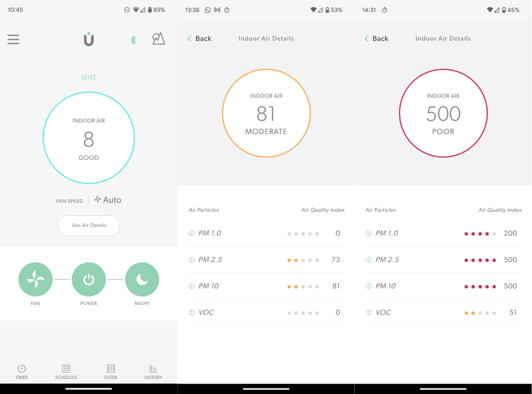532x394 pixels.
Task: Tap info icon beside PM 1.0 reading 0
Action: (x=192, y=233)
